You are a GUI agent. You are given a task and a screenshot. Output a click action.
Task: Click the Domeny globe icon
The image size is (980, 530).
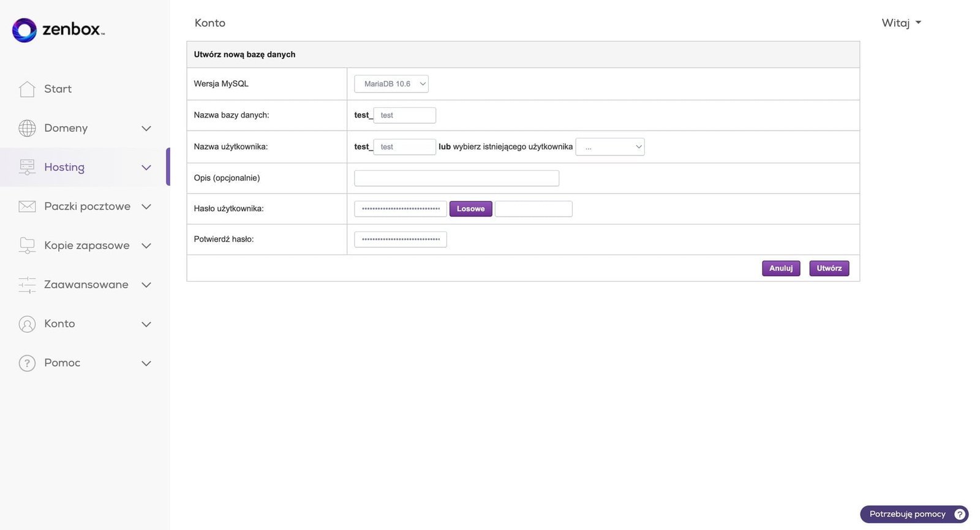tap(27, 129)
